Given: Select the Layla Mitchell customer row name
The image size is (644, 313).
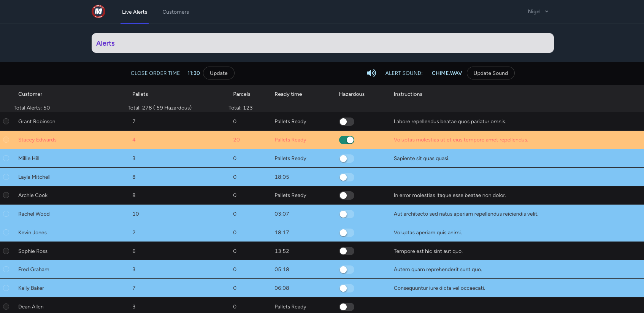Looking at the screenshot, I should point(34,177).
